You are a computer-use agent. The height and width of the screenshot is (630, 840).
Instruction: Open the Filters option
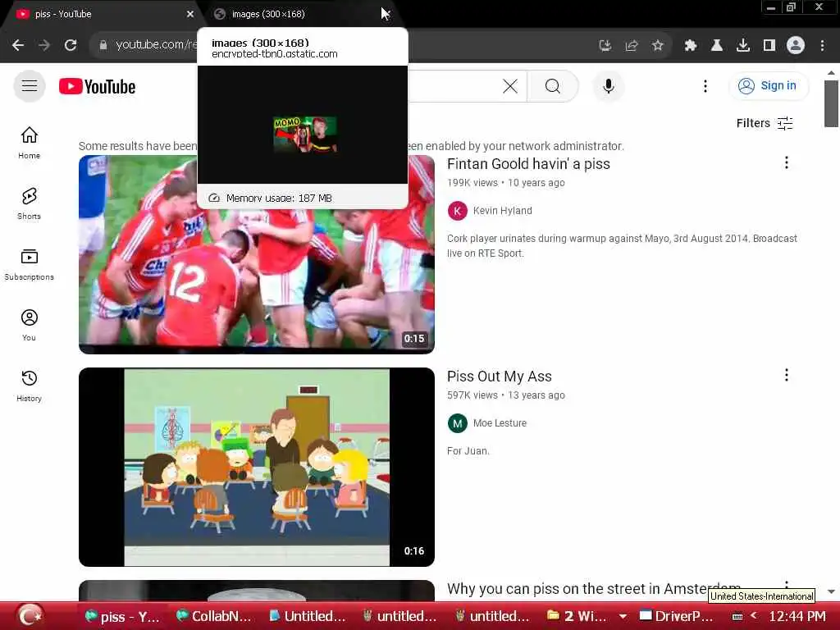coord(765,123)
